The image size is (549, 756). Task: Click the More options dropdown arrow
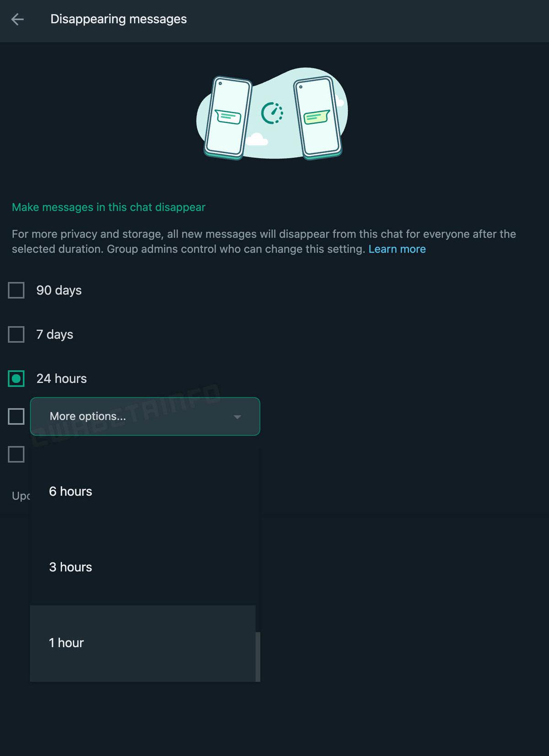pyautogui.click(x=237, y=417)
